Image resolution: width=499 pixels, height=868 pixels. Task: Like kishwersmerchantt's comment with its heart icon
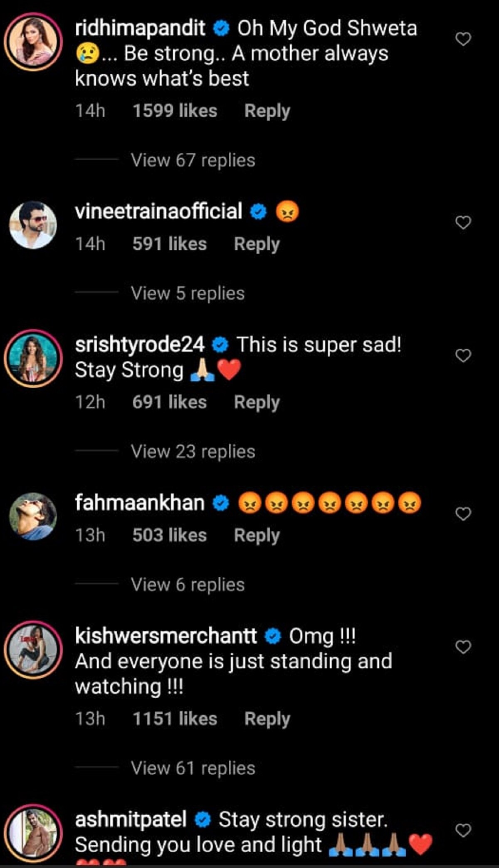click(x=463, y=647)
